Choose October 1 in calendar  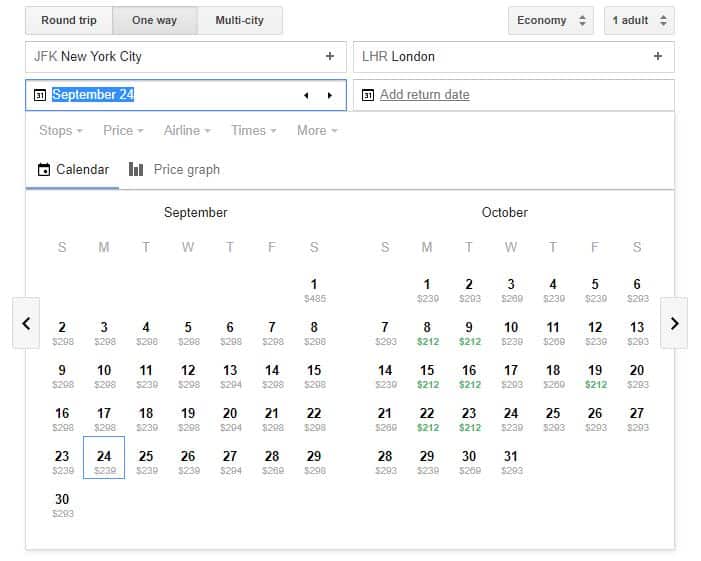(427, 290)
